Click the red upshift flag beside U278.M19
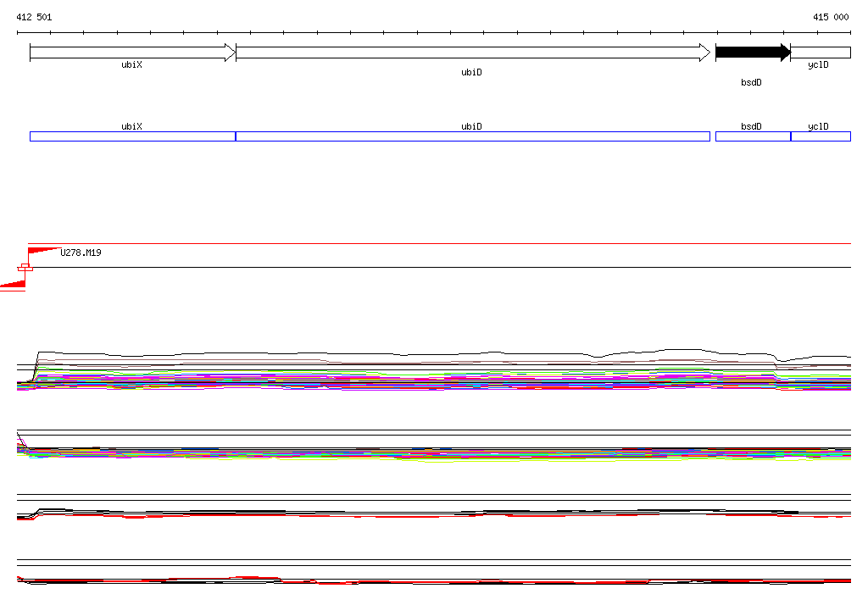Screen dimensions: 868x605 click(42, 252)
